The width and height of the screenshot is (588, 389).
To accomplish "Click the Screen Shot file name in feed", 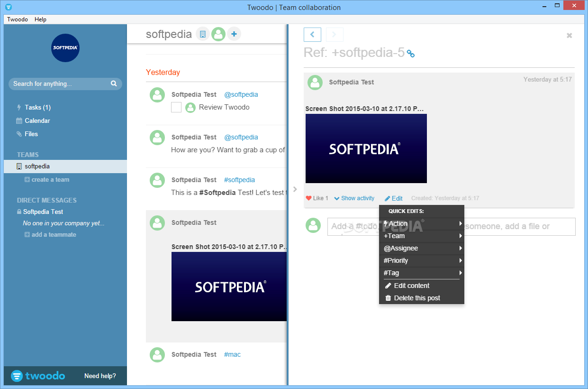I will [230, 247].
